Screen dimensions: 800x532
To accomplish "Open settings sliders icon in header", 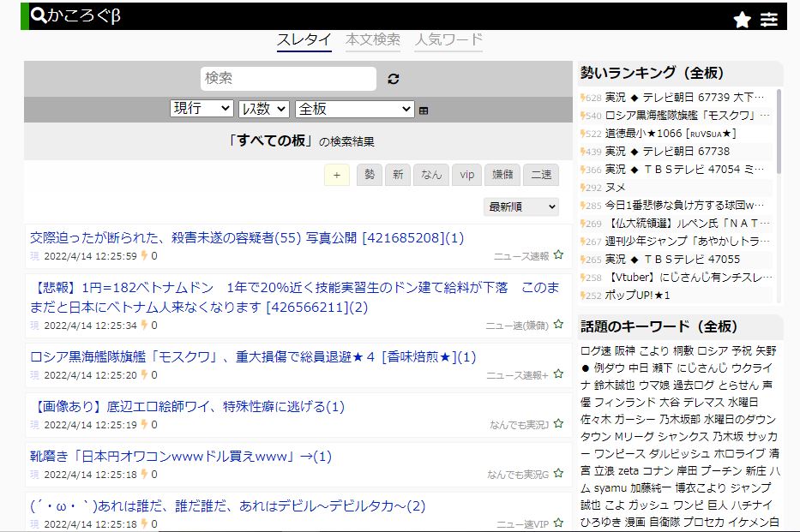I will point(769,20).
